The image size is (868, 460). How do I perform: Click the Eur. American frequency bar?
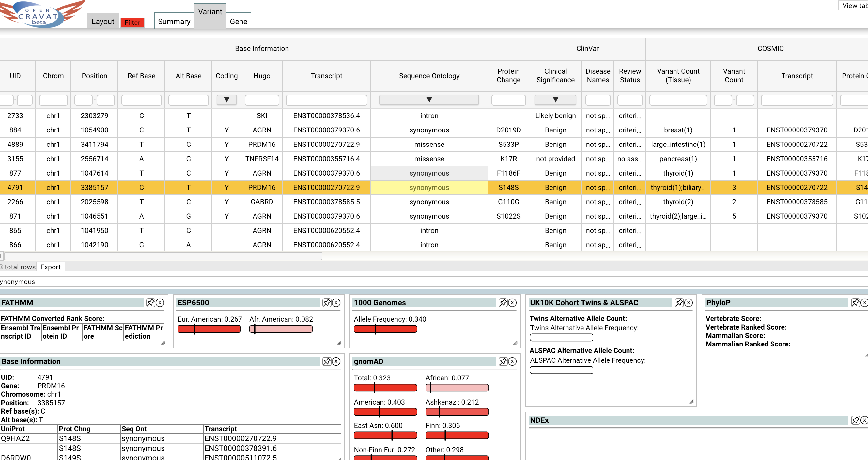tap(209, 329)
